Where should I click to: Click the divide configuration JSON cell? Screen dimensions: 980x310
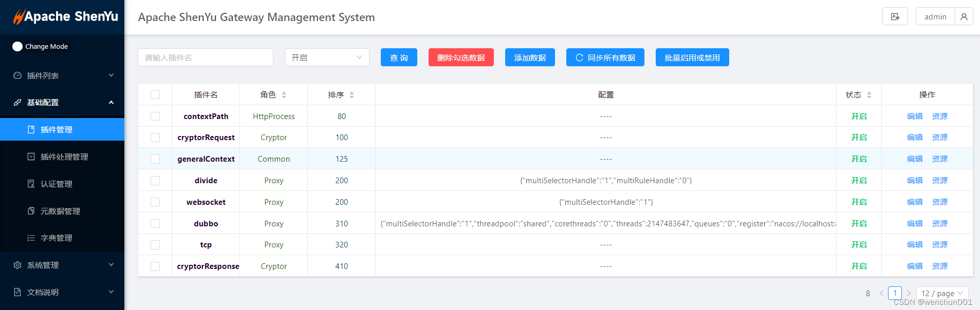pyautogui.click(x=606, y=181)
